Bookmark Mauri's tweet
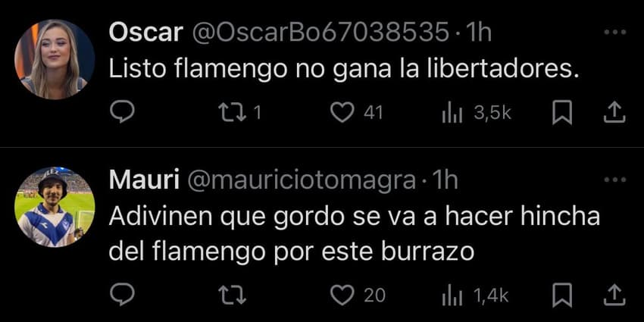Viewport: 644px width, 322px height. click(562, 295)
